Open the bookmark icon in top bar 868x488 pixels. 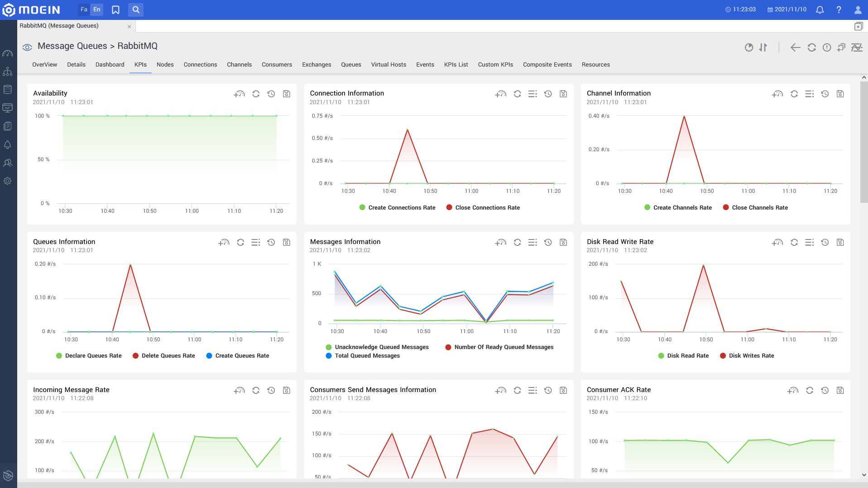(x=115, y=10)
